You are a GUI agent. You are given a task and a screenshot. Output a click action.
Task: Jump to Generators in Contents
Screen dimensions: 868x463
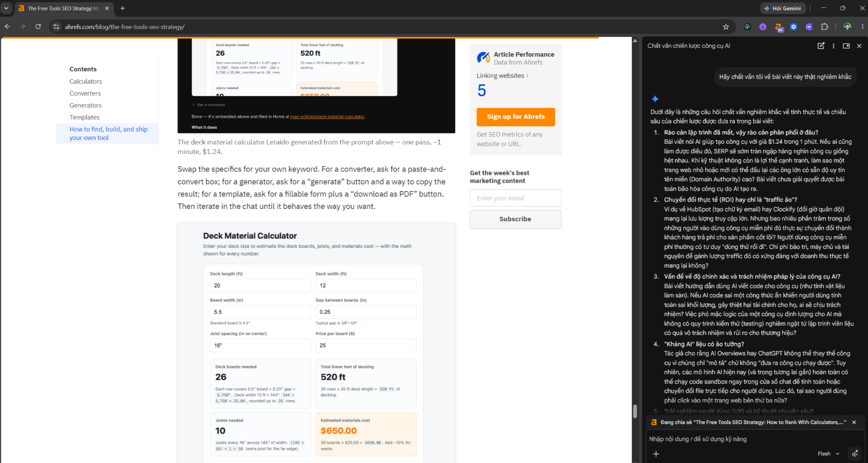click(85, 105)
